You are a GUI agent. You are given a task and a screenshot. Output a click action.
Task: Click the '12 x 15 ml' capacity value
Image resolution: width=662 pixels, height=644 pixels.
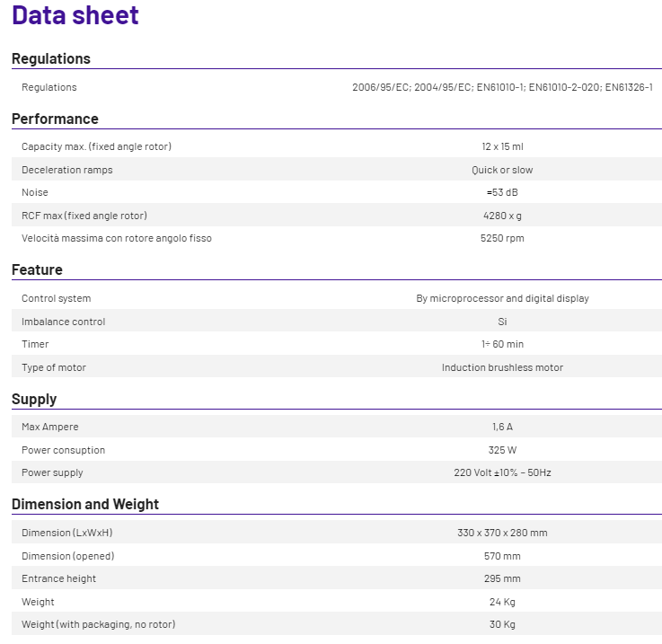click(502, 146)
